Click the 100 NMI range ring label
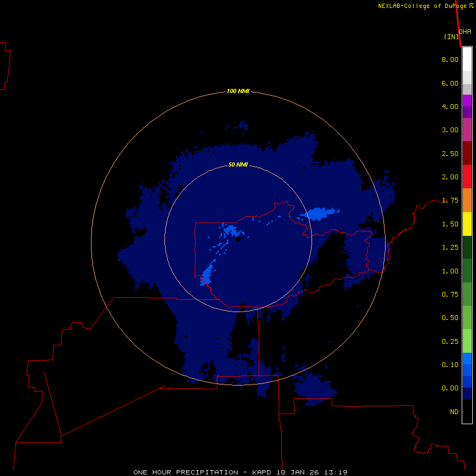 point(238,91)
